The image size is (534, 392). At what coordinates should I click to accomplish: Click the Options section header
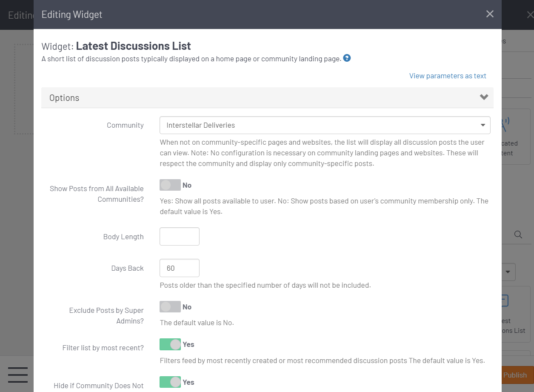point(267,97)
